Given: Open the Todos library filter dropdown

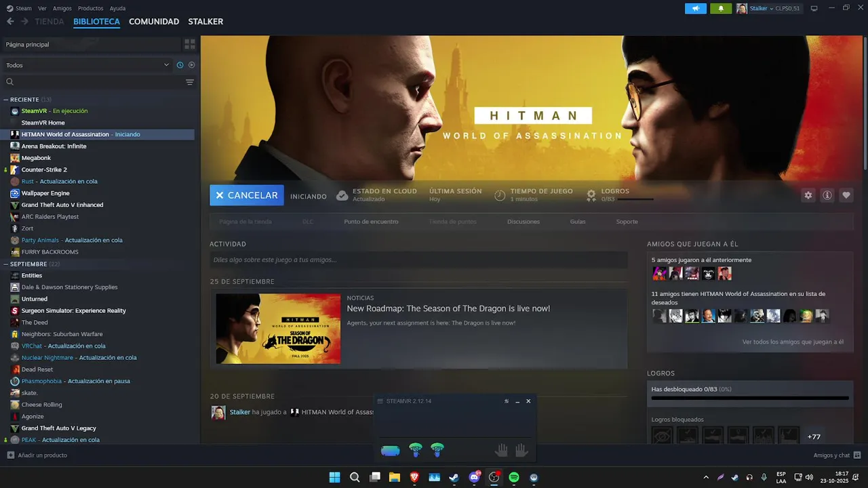Looking at the screenshot, I should (x=87, y=65).
